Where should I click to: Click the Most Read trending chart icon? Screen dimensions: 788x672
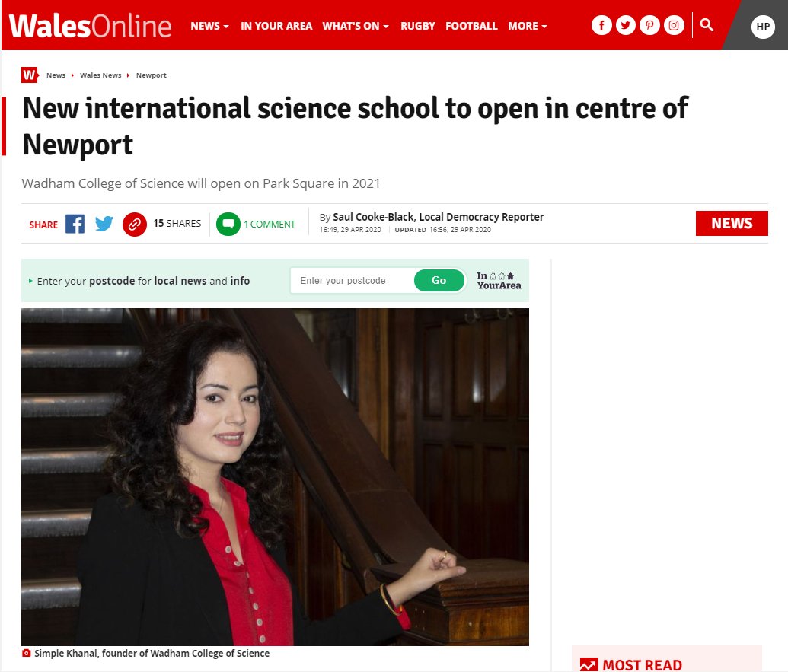coord(589,665)
